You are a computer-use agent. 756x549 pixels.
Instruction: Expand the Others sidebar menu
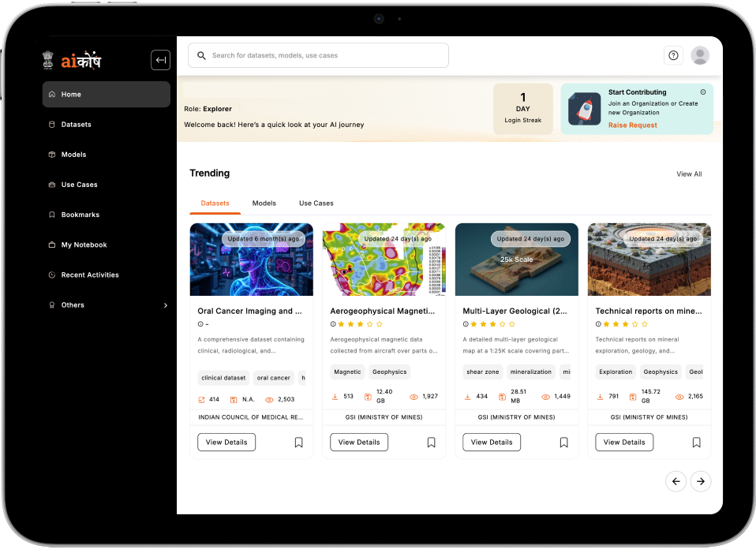[106, 305]
